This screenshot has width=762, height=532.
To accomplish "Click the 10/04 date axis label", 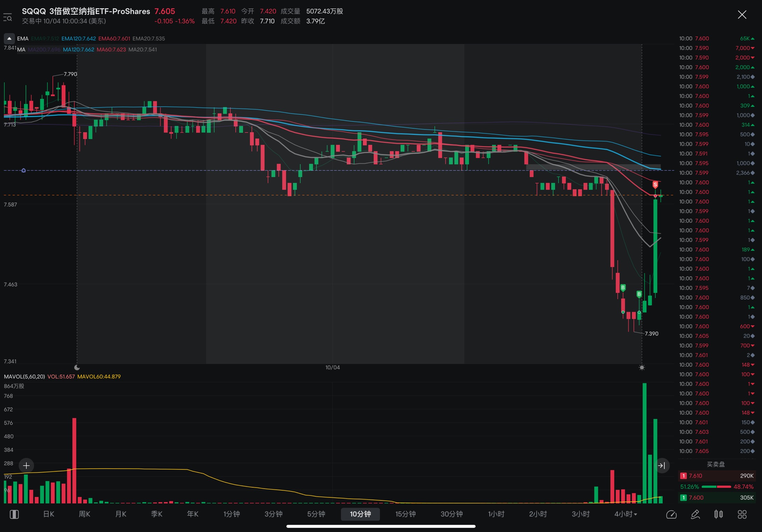I will 332,367.
